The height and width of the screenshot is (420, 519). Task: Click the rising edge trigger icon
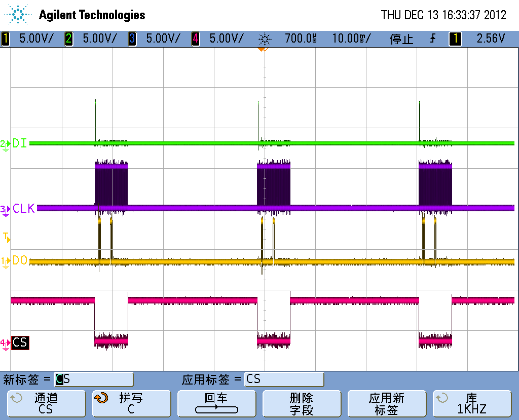pyautogui.click(x=432, y=39)
